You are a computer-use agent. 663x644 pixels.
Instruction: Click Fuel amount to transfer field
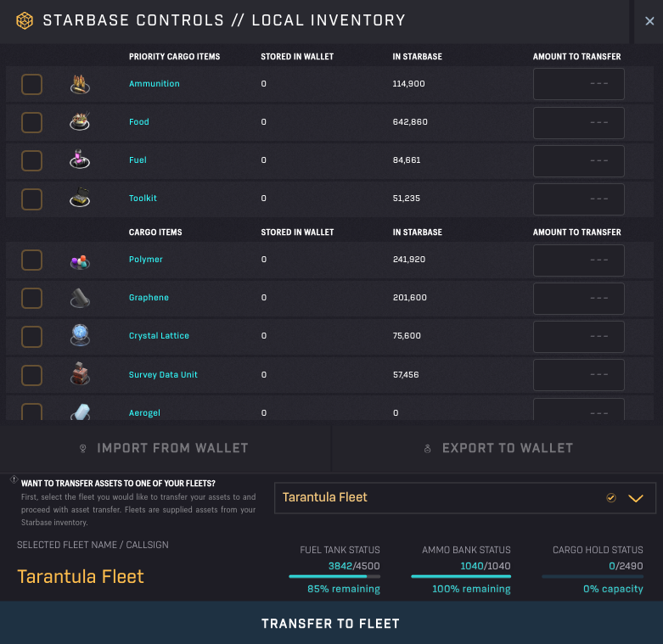(x=578, y=161)
